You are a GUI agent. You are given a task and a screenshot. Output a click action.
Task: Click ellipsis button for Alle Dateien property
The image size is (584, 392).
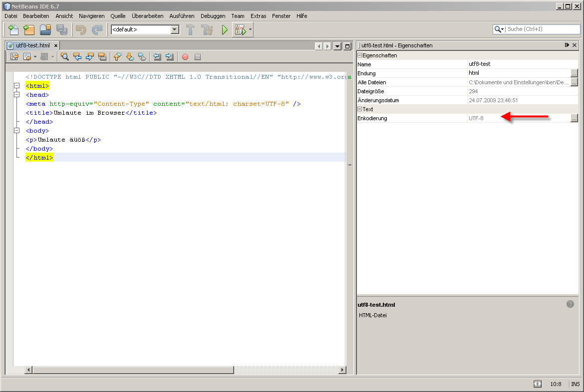pyautogui.click(x=575, y=82)
